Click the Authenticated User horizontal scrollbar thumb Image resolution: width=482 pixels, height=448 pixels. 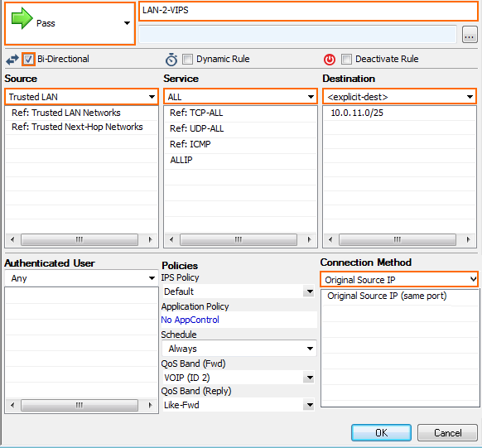(x=80, y=405)
